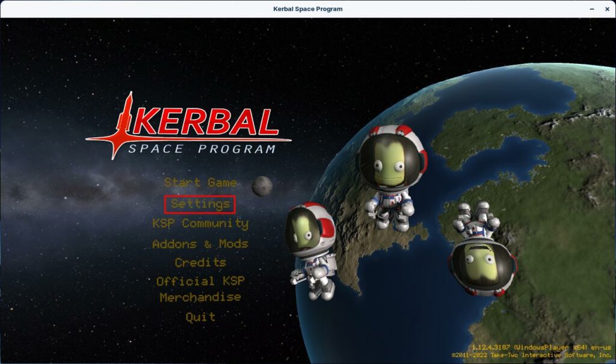The width and height of the screenshot is (616, 364).
Task: Minimize the Kerbal Space Program window
Action: click(x=590, y=9)
